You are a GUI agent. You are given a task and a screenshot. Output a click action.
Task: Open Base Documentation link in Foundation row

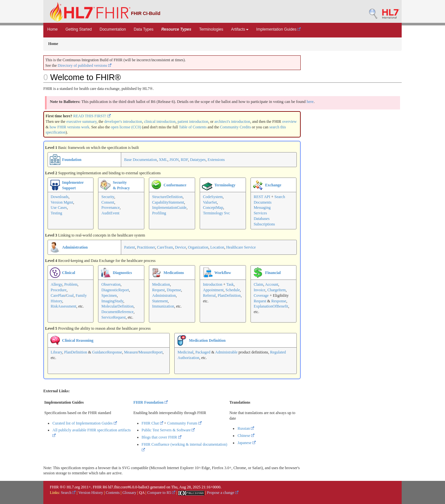click(x=140, y=160)
